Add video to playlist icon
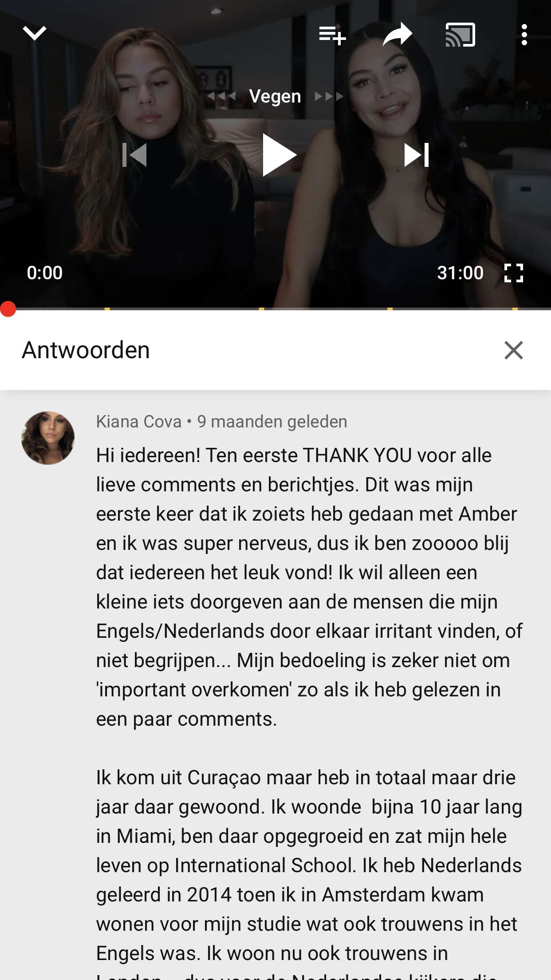The width and height of the screenshot is (551, 980). [x=332, y=35]
